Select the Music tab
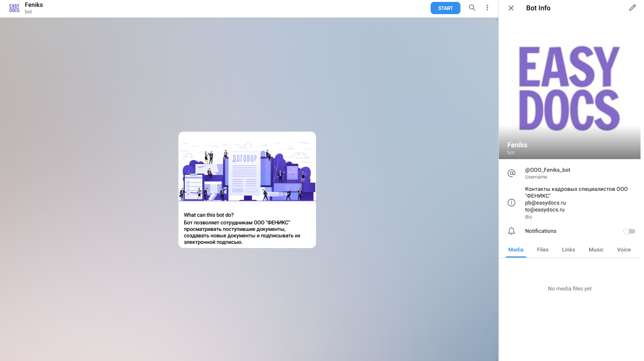644x361 pixels. (596, 250)
